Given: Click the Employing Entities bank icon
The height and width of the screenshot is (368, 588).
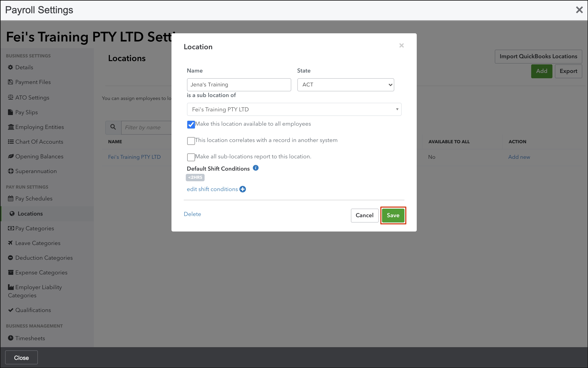Looking at the screenshot, I should coord(11,127).
